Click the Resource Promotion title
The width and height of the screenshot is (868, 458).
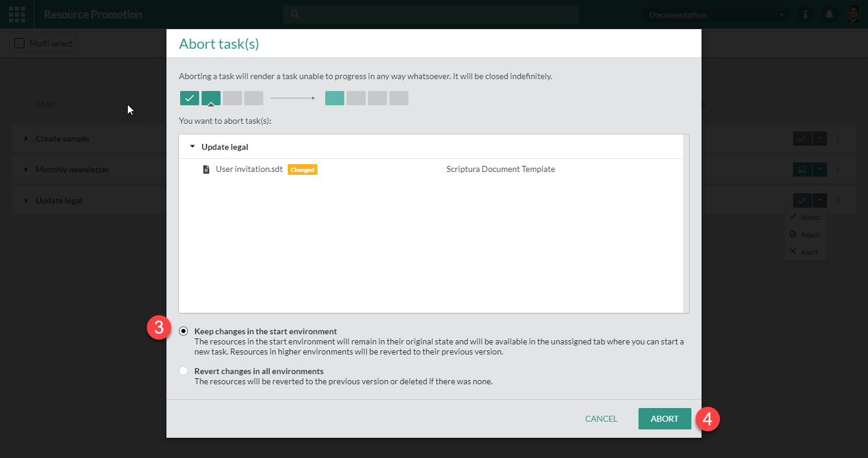coord(93,15)
